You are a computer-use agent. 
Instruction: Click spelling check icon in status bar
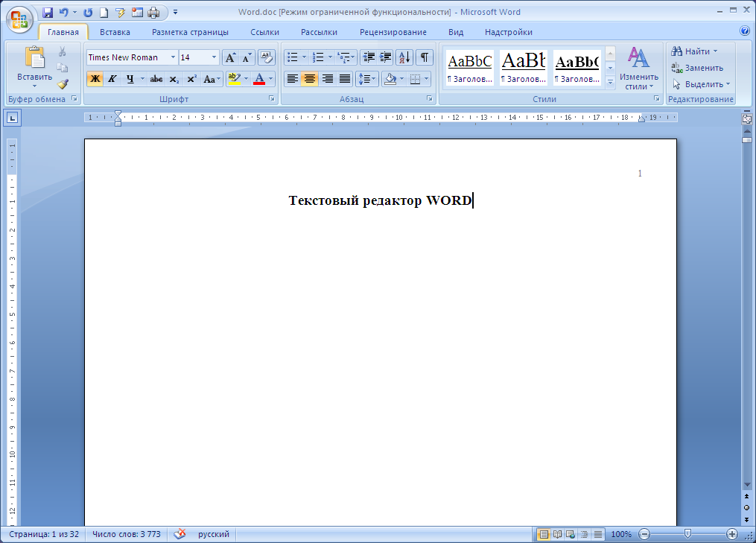click(180, 534)
